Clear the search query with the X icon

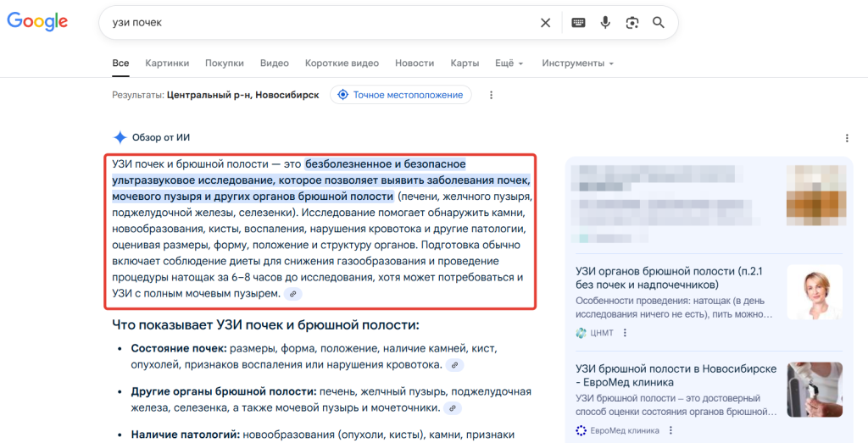(545, 23)
